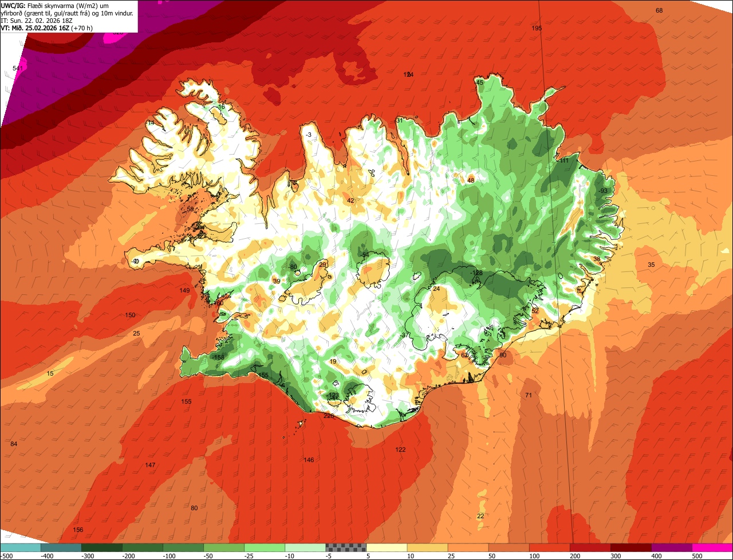Click the dark green -300 to -200 legend swatch
This screenshot has height=560, width=733.
pos(102,547)
